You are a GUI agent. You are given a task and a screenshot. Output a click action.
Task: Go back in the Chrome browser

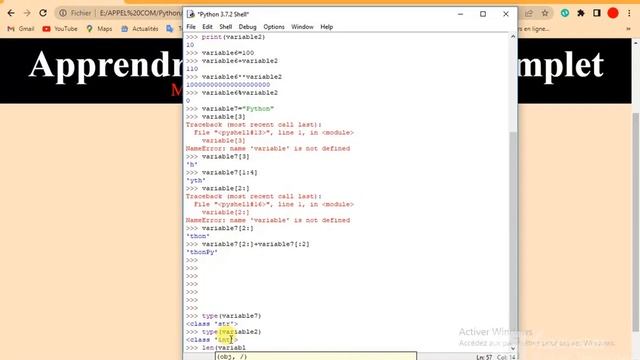[x=11, y=13]
